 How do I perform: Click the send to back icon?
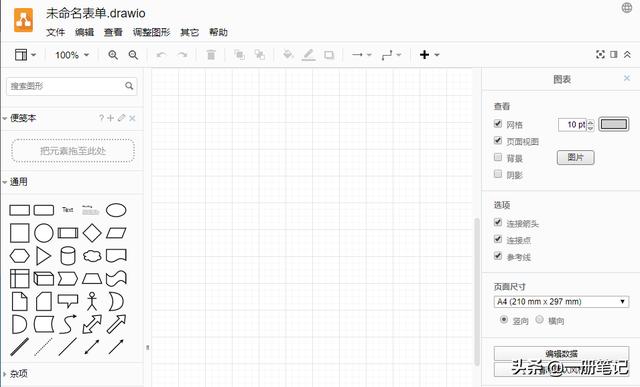click(260, 55)
